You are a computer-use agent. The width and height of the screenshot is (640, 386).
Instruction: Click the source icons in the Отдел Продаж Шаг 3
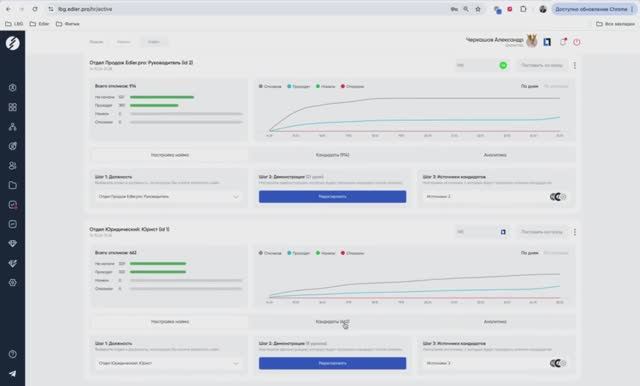558,197
